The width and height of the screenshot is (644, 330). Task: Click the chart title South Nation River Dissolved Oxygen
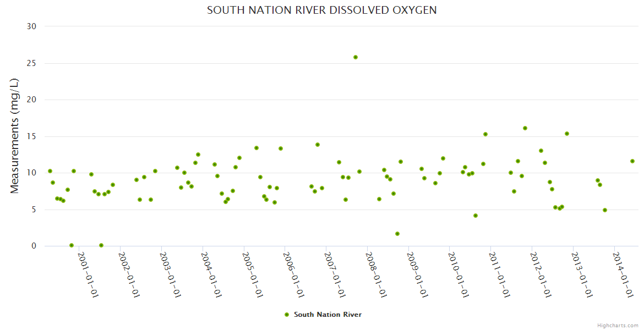coord(322,10)
